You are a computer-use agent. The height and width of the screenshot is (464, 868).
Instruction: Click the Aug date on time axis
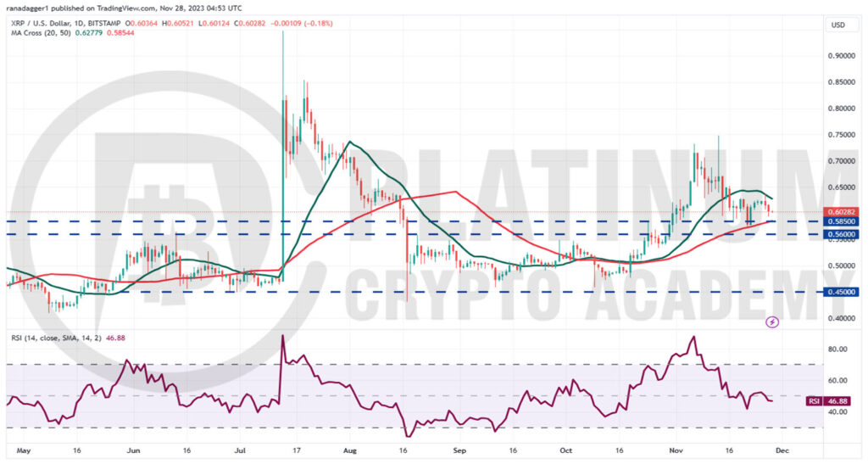[x=349, y=450]
